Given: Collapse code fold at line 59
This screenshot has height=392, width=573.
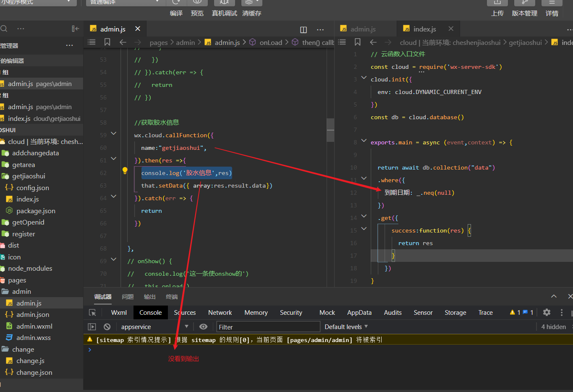Looking at the screenshot, I should click(113, 133).
